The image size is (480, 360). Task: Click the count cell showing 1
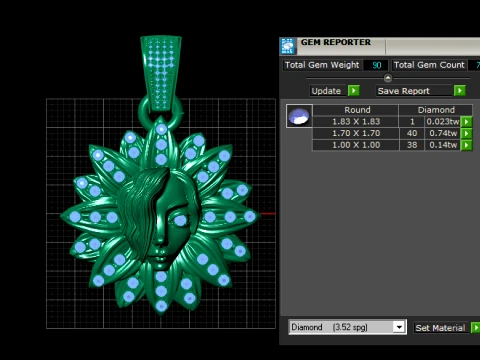tap(412, 122)
